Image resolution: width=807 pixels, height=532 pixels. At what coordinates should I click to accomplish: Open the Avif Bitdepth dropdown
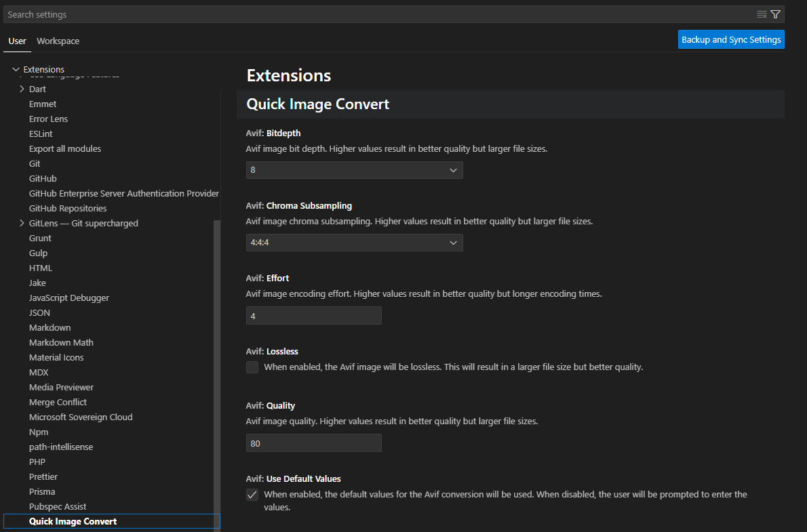point(354,170)
